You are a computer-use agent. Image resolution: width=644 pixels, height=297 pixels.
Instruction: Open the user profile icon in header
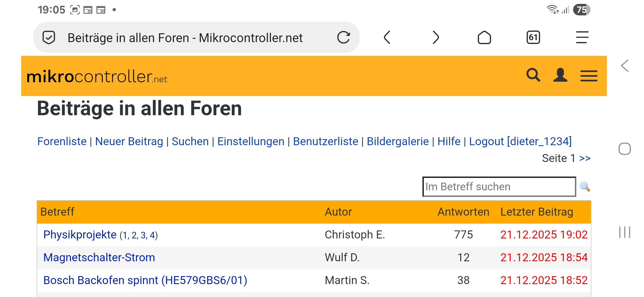coord(560,75)
